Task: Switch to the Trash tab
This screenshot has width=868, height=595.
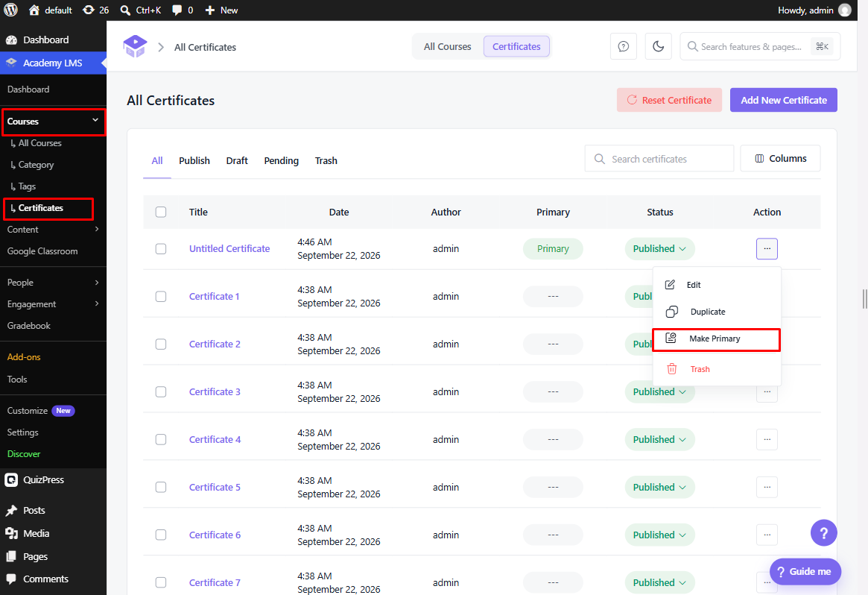Action: pos(326,160)
